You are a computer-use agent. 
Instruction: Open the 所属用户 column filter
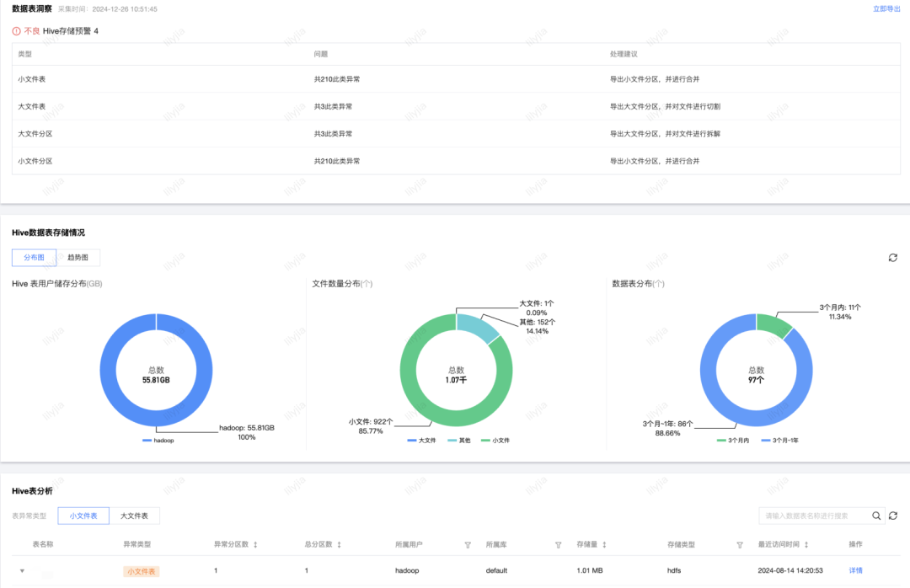tap(467, 545)
